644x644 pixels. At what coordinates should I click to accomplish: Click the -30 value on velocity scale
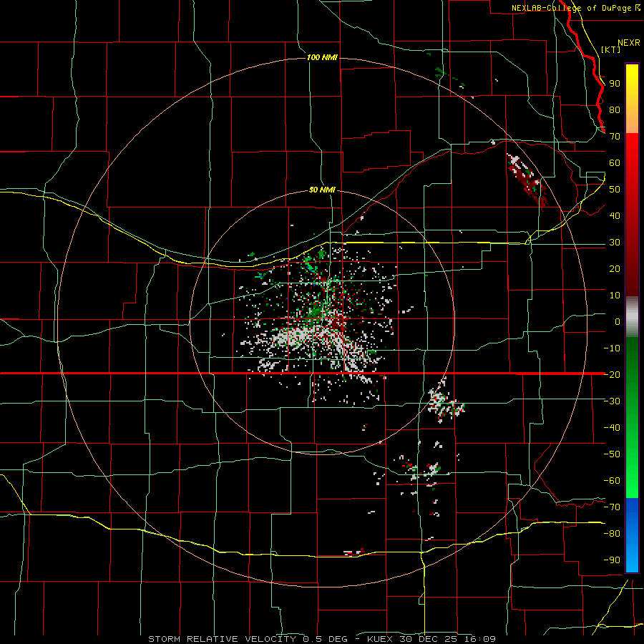point(612,401)
